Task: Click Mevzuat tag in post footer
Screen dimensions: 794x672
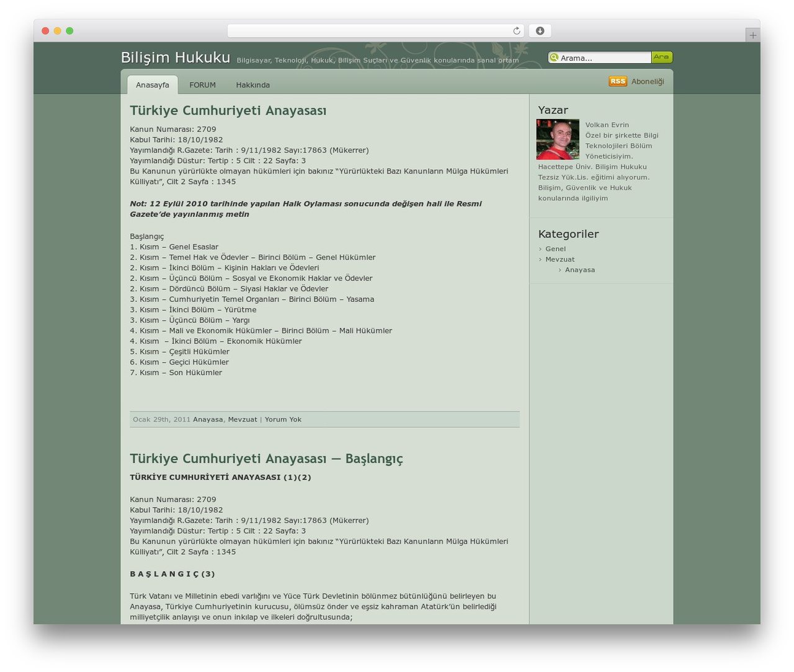Action: point(243,420)
